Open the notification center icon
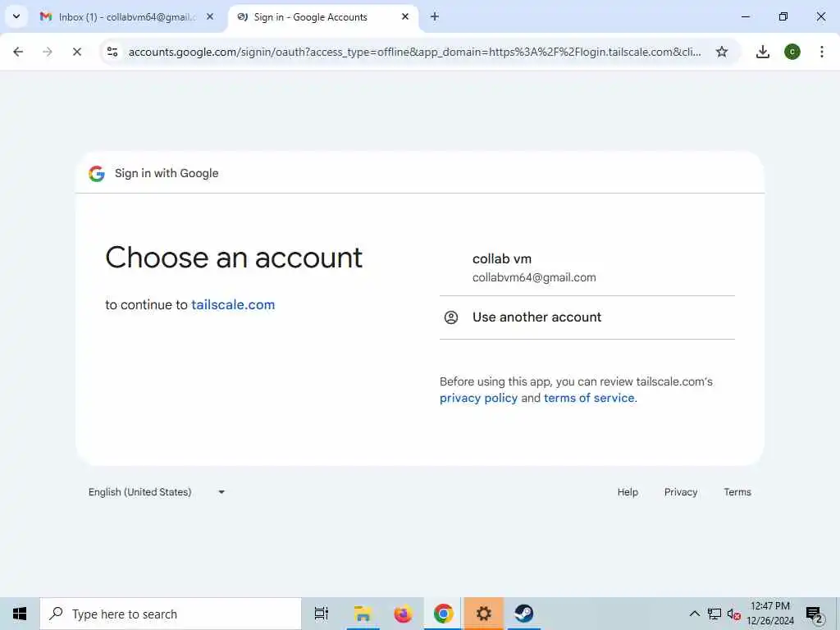 [x=814, y=614]
